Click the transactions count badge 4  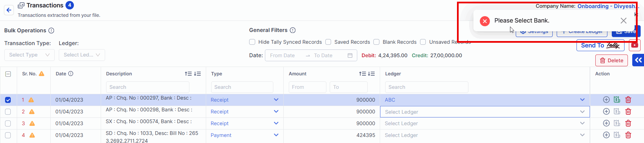pos(70,5)
